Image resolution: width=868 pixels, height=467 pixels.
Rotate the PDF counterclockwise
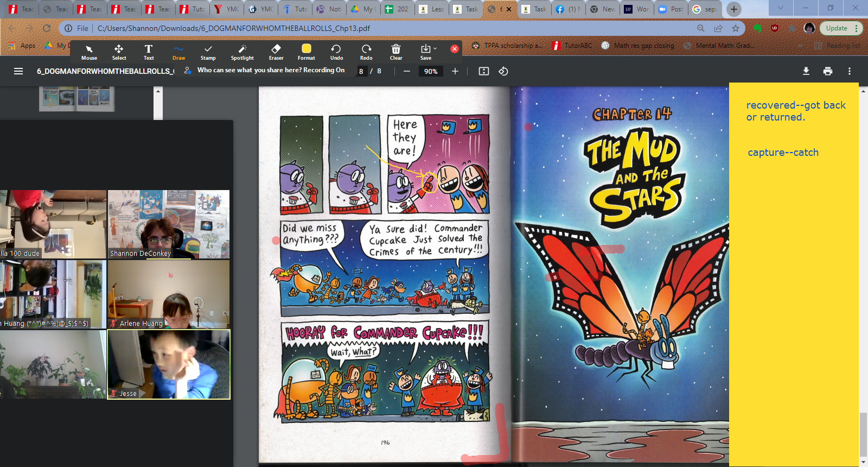point(503,71)
